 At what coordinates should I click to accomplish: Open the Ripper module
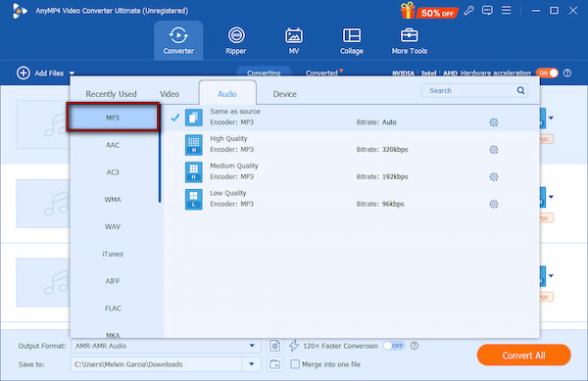pos(236,40)
